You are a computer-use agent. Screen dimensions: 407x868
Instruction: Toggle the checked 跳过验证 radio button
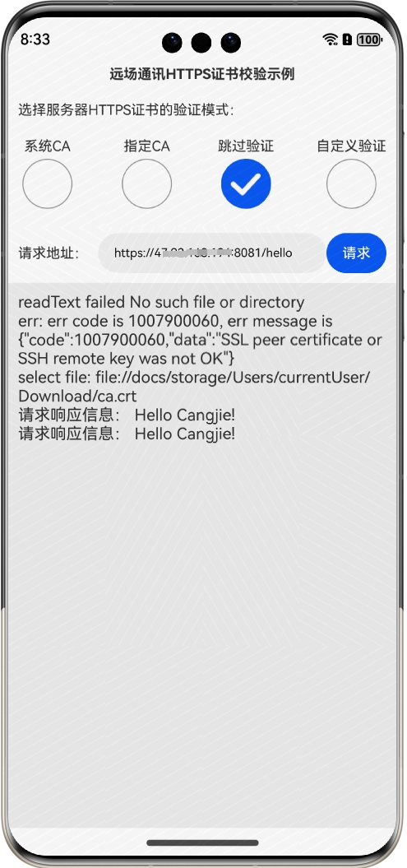246,183
